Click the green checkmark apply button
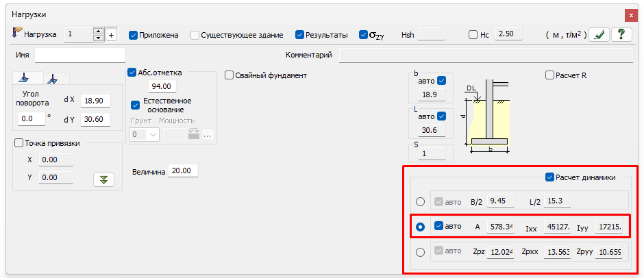Screen dimensions: 644x278 tap(599, 35)
